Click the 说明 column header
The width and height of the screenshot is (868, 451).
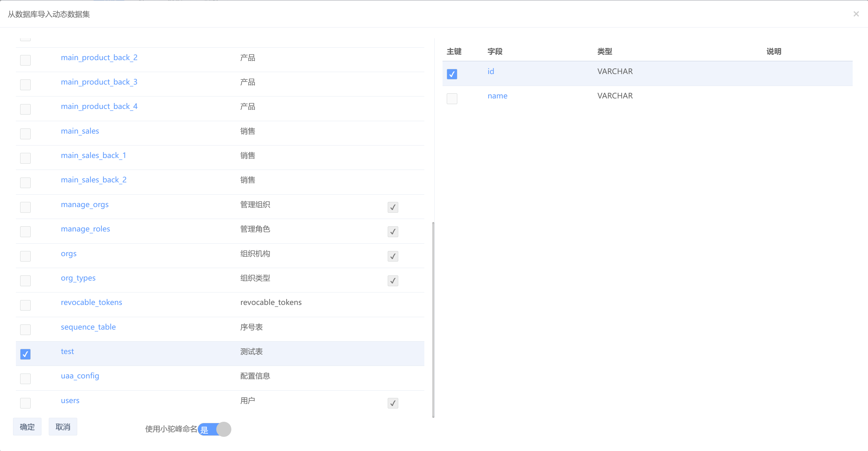774,52
